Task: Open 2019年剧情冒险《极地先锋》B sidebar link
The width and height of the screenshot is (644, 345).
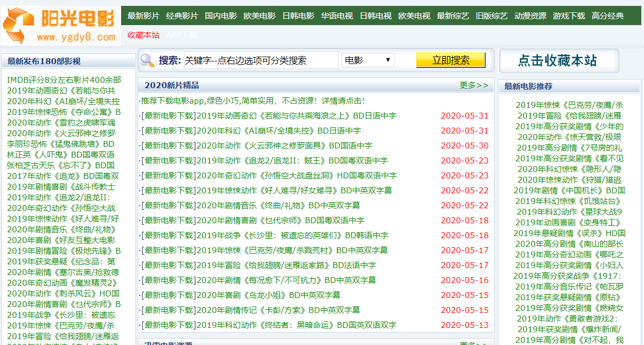Action: pos(64,250)
